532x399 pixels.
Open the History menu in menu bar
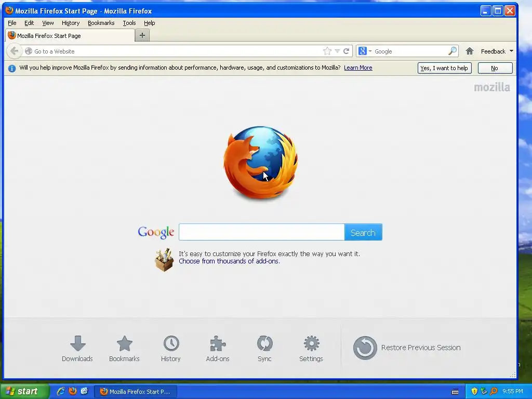[x=71, y=23]
